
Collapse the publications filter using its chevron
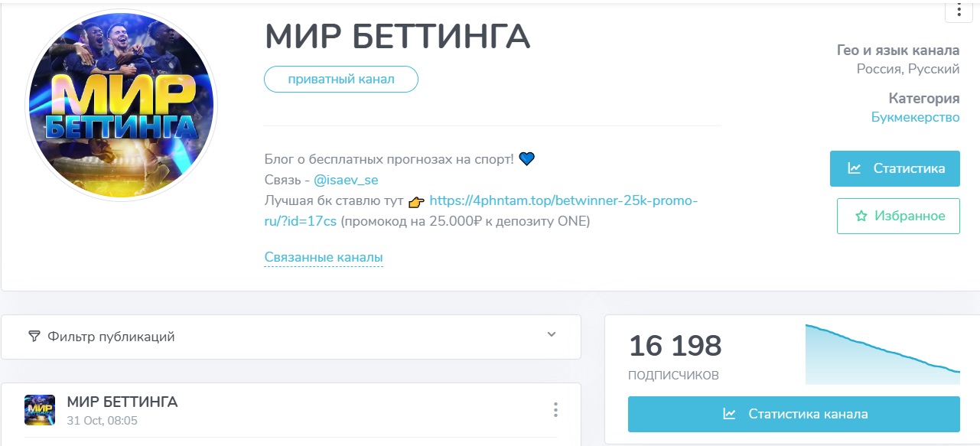pos(550,336)
